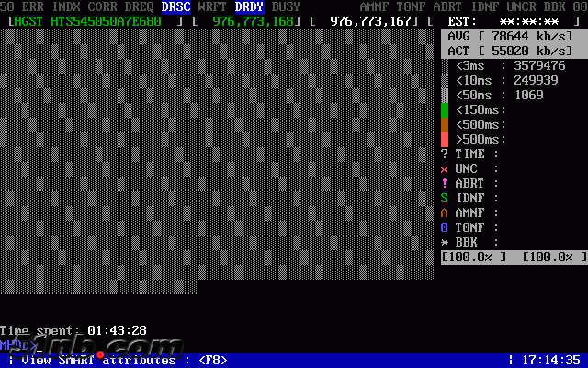Select the A symbol beside AMNF
Viewport: 588px width, 368px height.
(445, 213)
